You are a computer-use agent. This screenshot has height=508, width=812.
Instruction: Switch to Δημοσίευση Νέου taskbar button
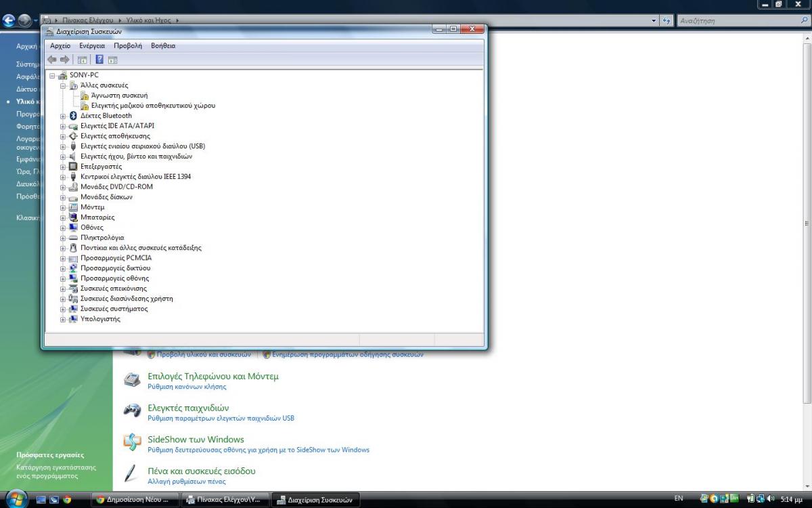pos(136,500)
